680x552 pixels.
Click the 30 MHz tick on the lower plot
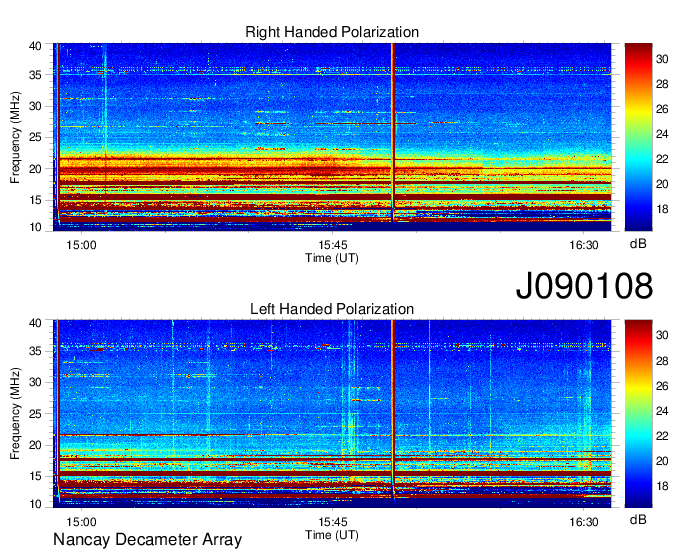tap(36, 382)
